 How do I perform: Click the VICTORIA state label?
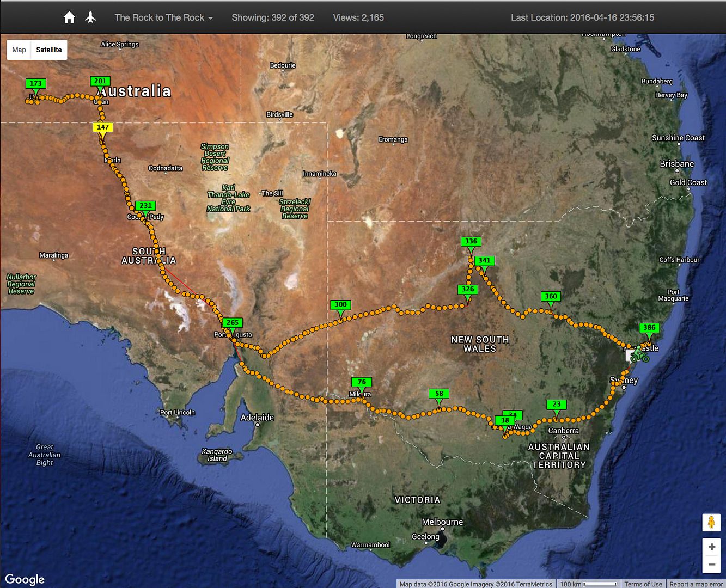[x=417, y=500]
